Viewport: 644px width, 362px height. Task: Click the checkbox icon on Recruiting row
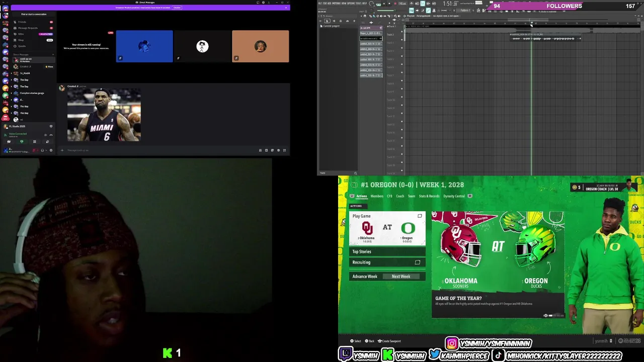[x=417, y=262]
